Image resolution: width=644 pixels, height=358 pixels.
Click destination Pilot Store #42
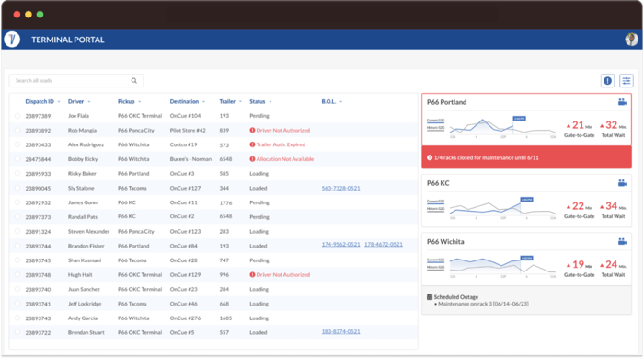coord(188,131)
